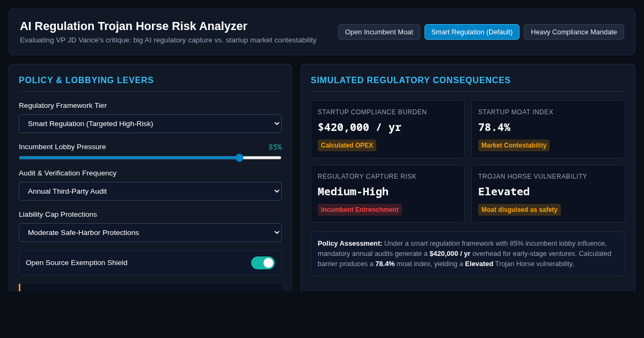The image size is (644, 338).
Task: Click the Market Contestability badge
Action: tap(514, 145)
